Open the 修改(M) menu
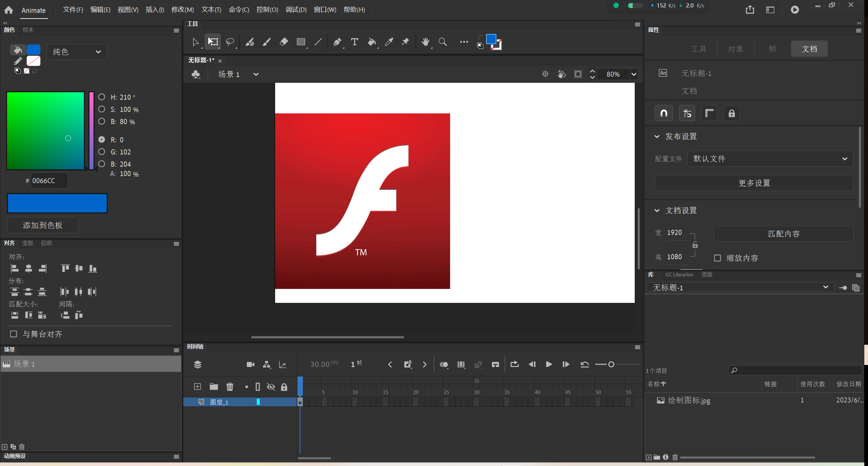The image size is (868, 466). (x=182, y=9)
